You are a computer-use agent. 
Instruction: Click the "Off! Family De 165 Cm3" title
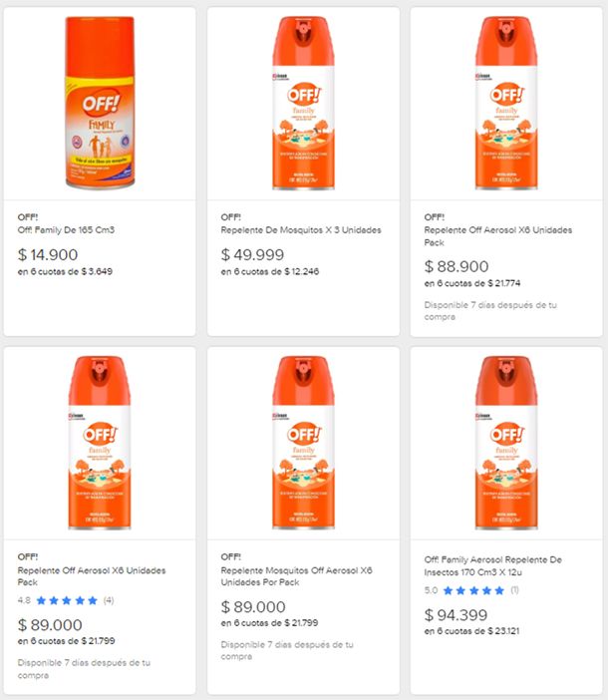click(66, 230)
